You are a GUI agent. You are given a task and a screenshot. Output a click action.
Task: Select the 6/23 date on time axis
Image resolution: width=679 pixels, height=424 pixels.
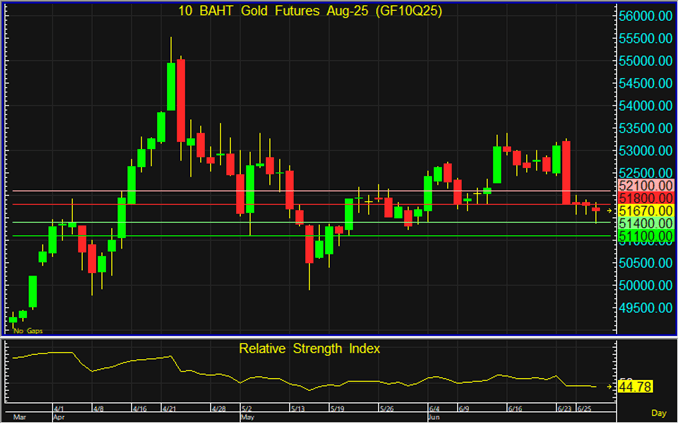tap(565, 409)
